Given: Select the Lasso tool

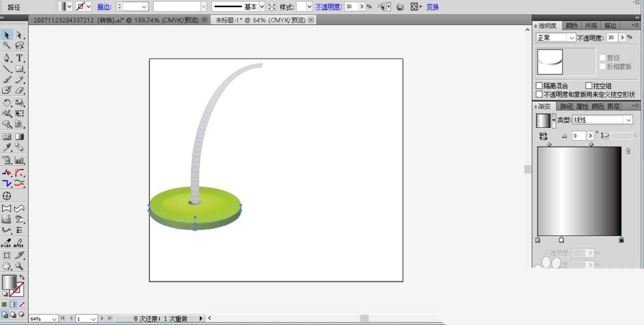Looking at the screenshot, I should coord(19,45).
